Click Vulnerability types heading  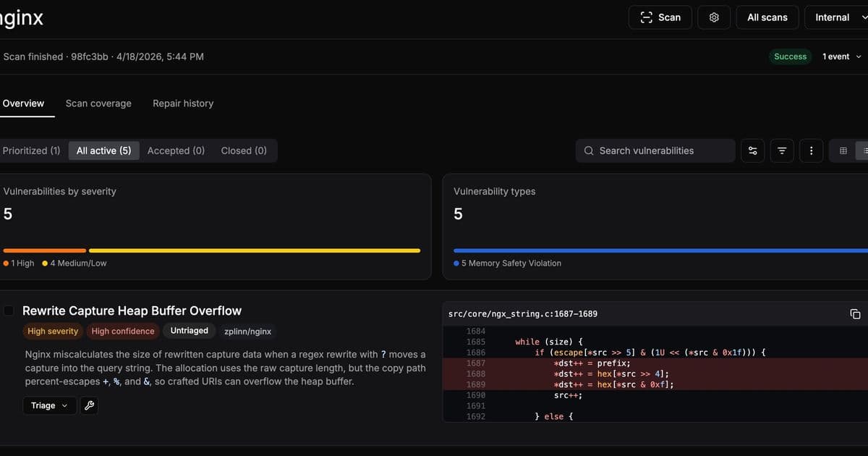tap(495, 192)
